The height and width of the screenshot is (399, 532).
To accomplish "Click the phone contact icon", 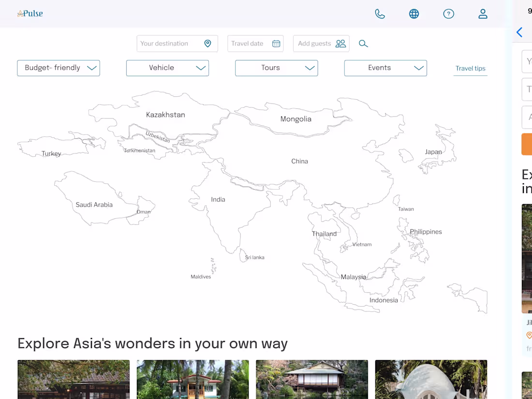I will coord(380,14).
